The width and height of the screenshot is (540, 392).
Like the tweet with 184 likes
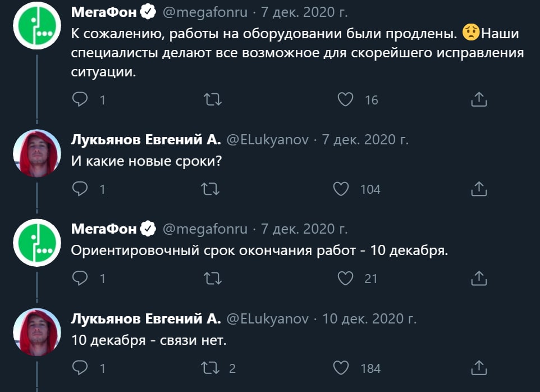(x=341, y=368)
